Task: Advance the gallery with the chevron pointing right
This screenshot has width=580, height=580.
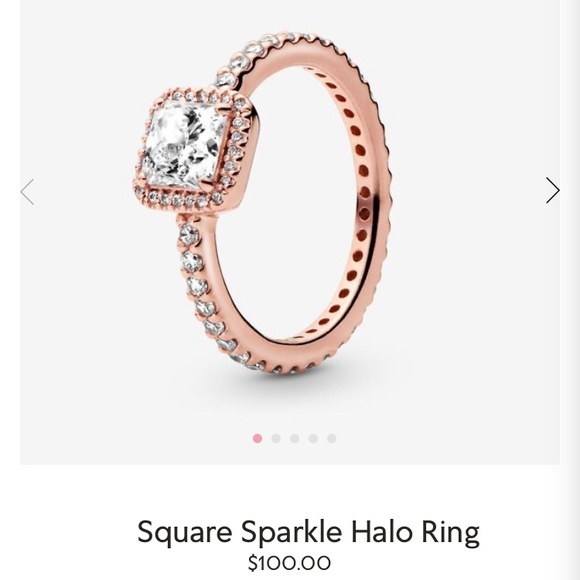Action: tap(553, 190)
